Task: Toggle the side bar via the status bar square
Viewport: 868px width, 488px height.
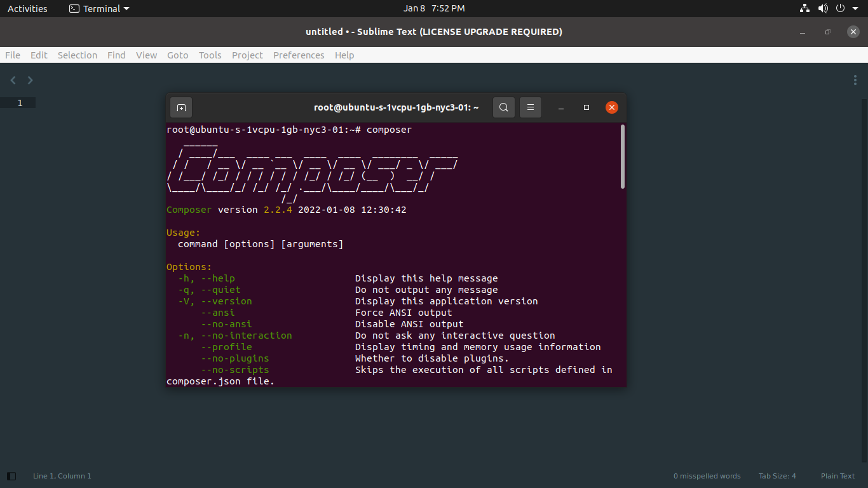Action: [11, 475]
